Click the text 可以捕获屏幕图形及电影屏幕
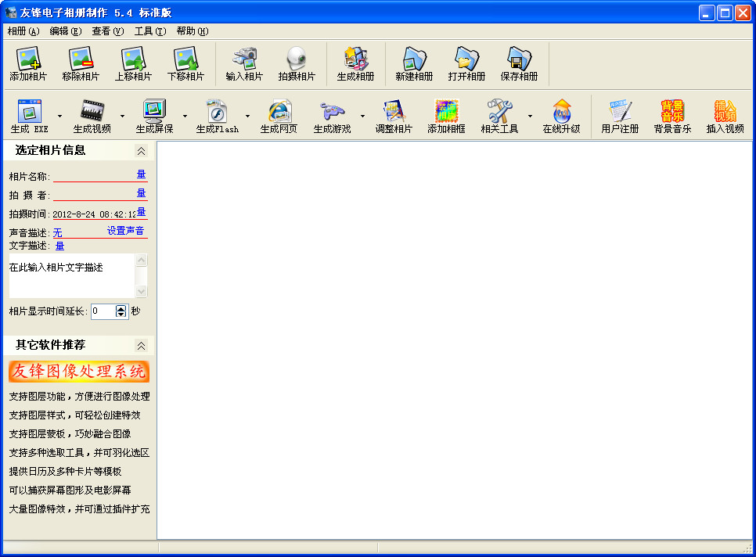 70,491
